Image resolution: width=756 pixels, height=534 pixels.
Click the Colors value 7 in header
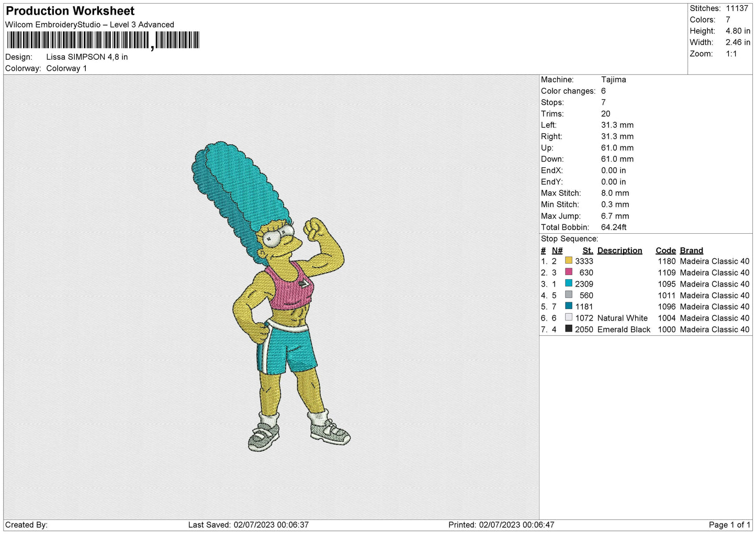[x=728, y=20]
